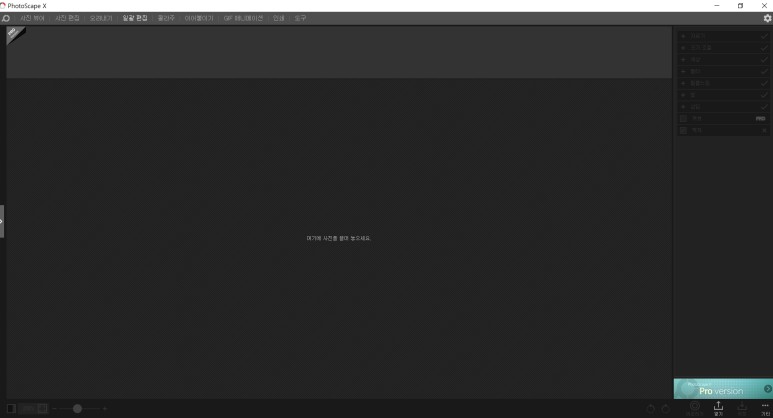Toggle the 필터 row checkmark
Image resolution: width=773 pixels, height=418 pixels.
tap(764, 71)
